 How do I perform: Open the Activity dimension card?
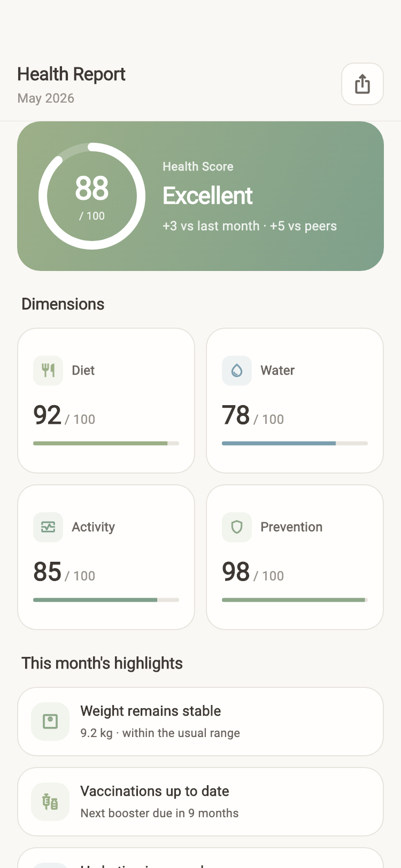click(106, 557)
